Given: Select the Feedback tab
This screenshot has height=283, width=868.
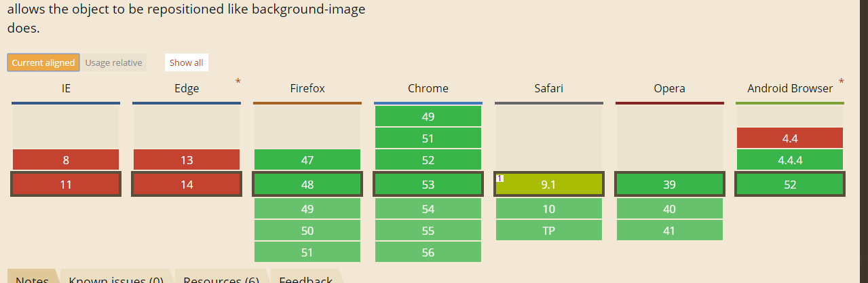Looking at the screenshot, I should (305, 278).
